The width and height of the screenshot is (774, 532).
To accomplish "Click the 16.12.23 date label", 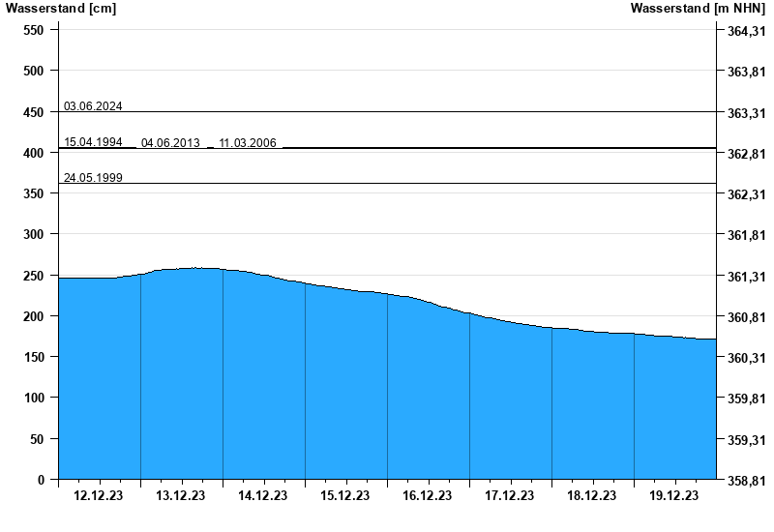I will click(x=428, y=496).
